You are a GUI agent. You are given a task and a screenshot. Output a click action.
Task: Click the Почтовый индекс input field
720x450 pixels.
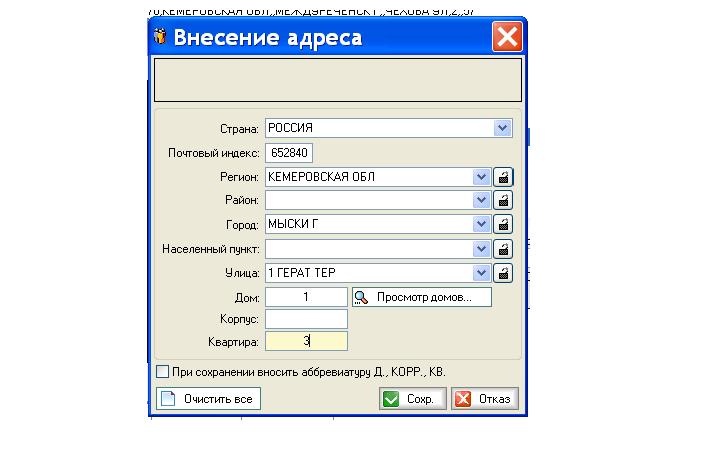289,153
